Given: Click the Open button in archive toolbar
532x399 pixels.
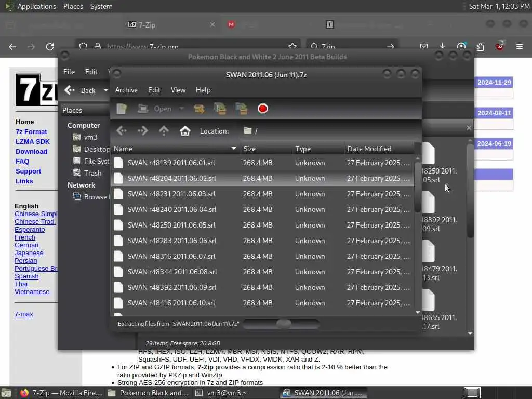Looking at the screenshot, I should click(x=155, y=109).
